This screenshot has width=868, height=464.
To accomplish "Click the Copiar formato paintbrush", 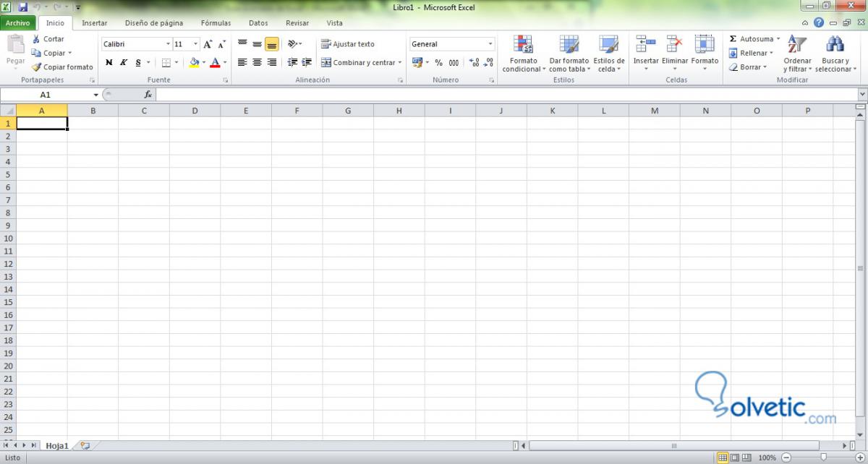I will coord(36,67).
